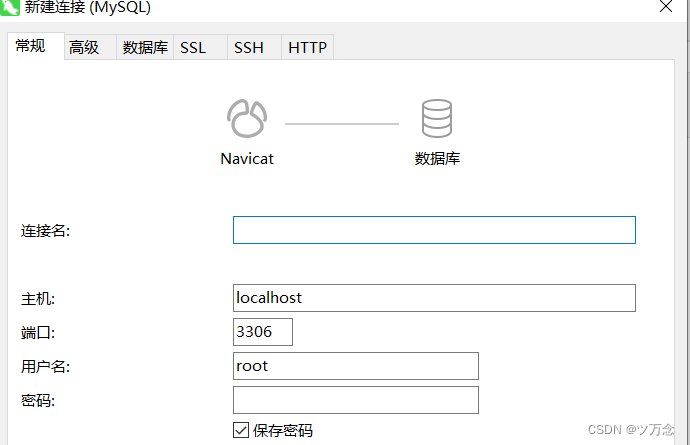The image size is (690, 445).
Task: Focus the 连接名 input field
Action: [434, 230]
